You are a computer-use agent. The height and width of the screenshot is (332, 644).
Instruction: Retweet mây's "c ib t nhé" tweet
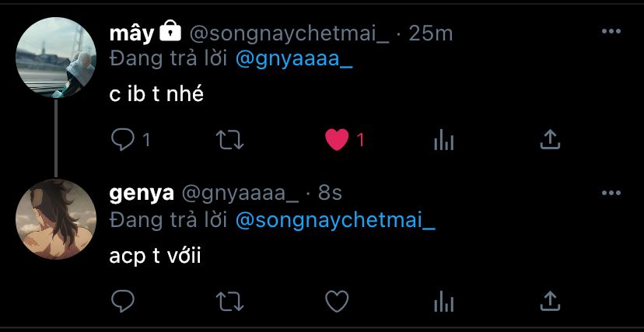point(230,139)
